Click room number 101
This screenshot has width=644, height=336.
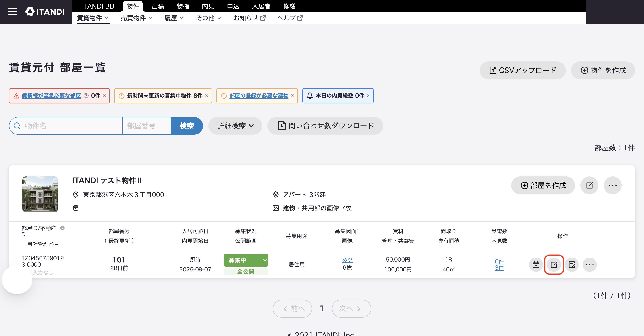pos(119,260)
